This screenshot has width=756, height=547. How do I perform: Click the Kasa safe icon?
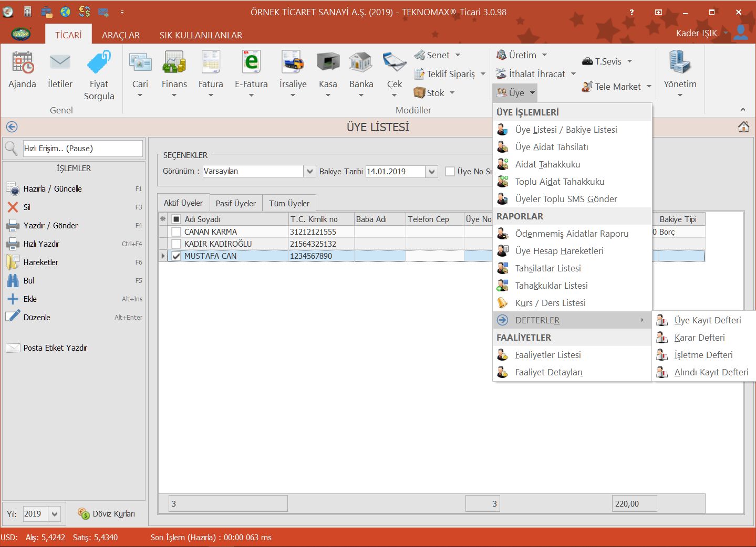pos(328,63)
